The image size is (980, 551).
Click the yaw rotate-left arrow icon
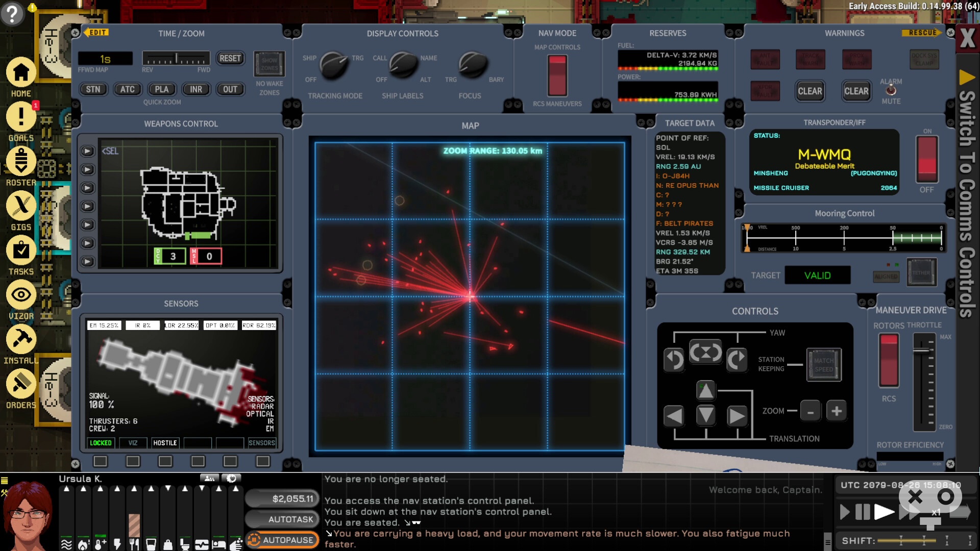tap(674, 360)
